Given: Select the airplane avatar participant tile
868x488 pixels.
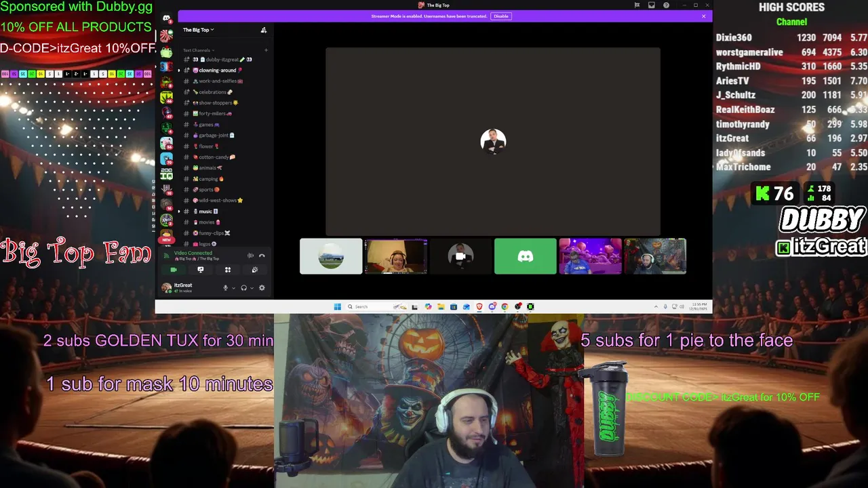Looking at the screenshot, I should 331,256.
